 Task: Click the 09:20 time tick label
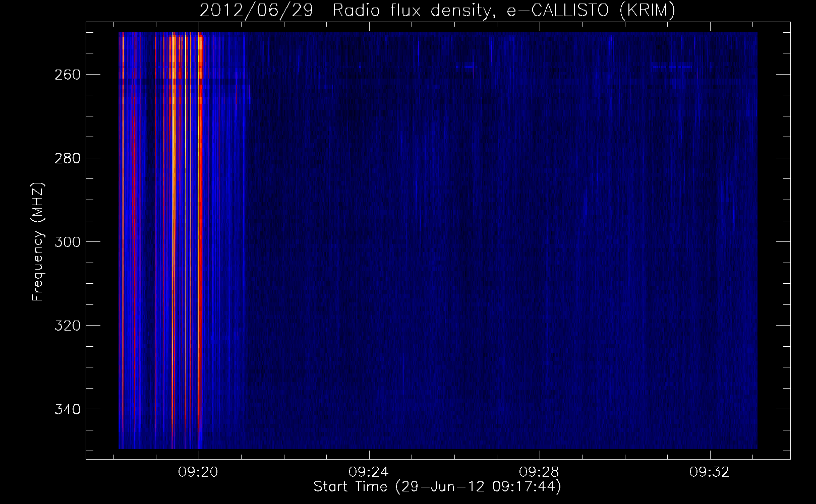tap(199, 472)
